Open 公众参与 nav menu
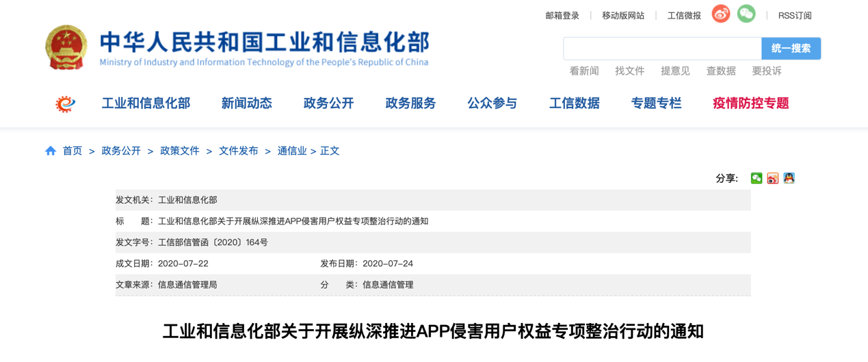868x362 pixels. tap(492, 103)
